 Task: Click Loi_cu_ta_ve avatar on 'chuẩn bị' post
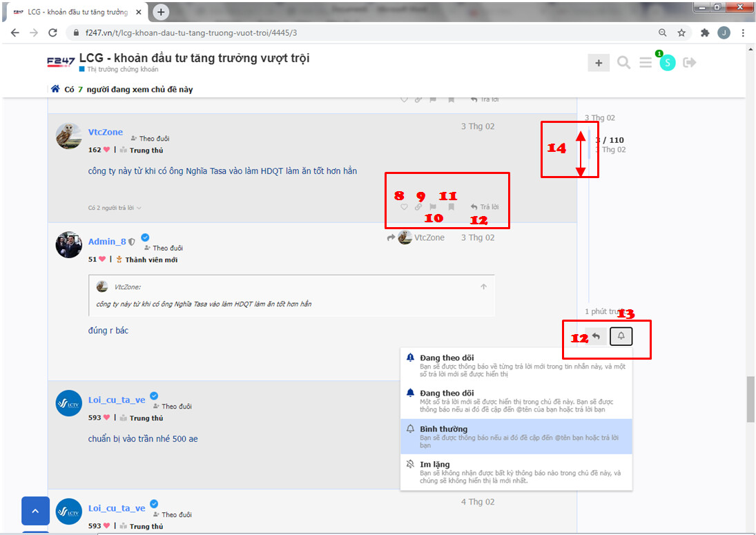pyautogui.click(x=68, y=403)
